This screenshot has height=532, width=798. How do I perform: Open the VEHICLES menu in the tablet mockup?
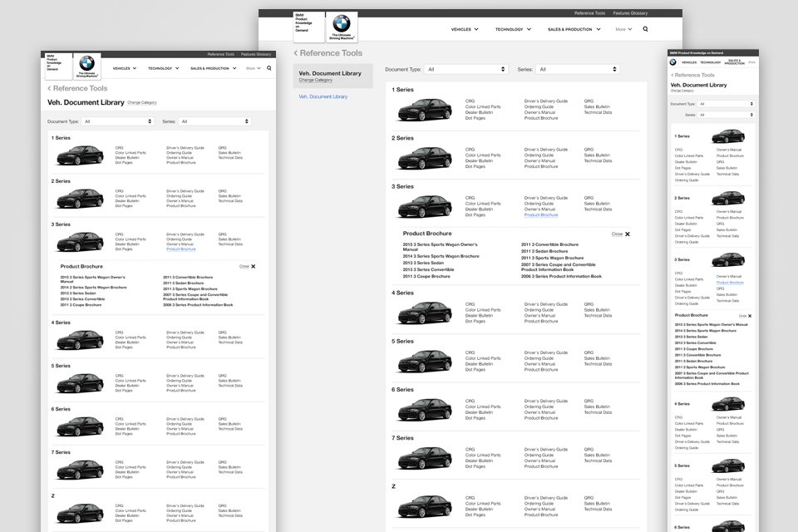pyautogui.click(x=125, y=68)
